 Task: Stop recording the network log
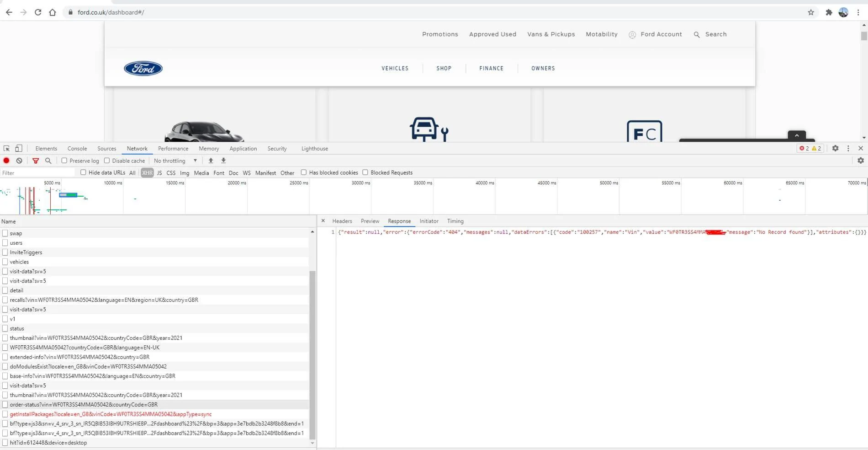click(x=6, y=161)
